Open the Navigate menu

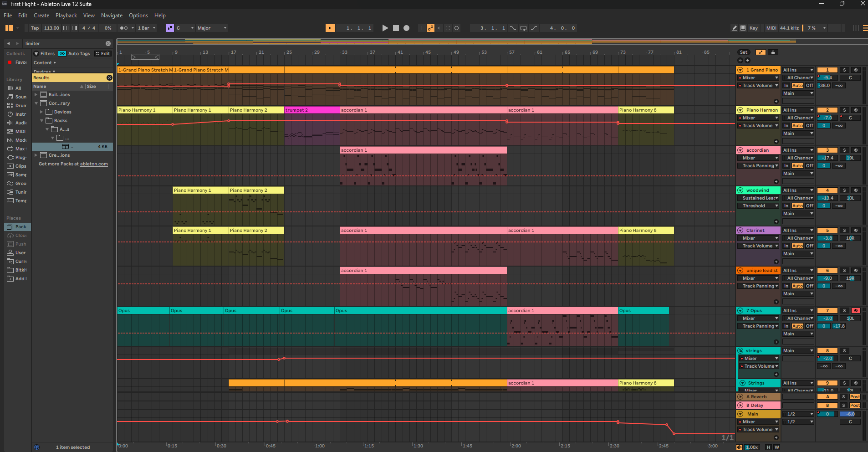coord(112,15)
